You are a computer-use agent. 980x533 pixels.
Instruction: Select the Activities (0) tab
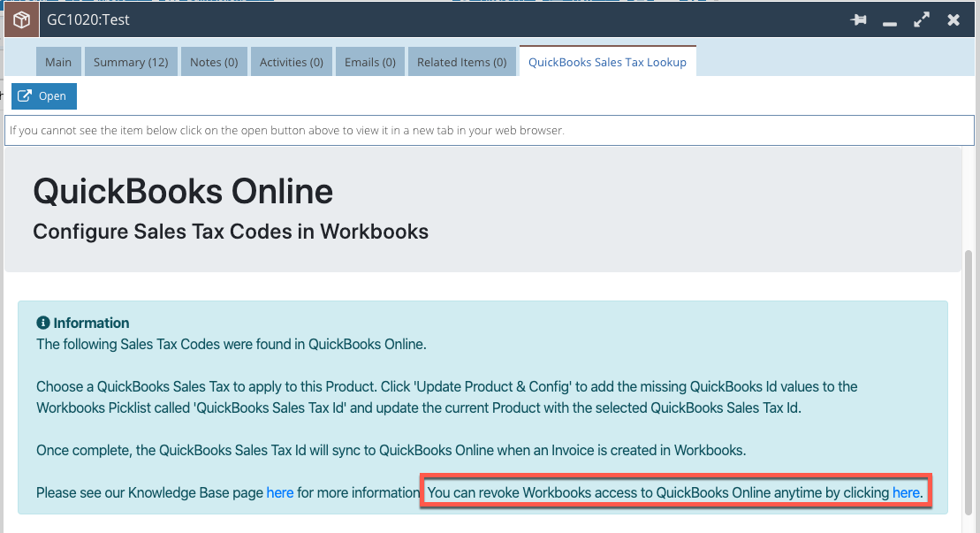pyautogui.click(x=292, y=62)
